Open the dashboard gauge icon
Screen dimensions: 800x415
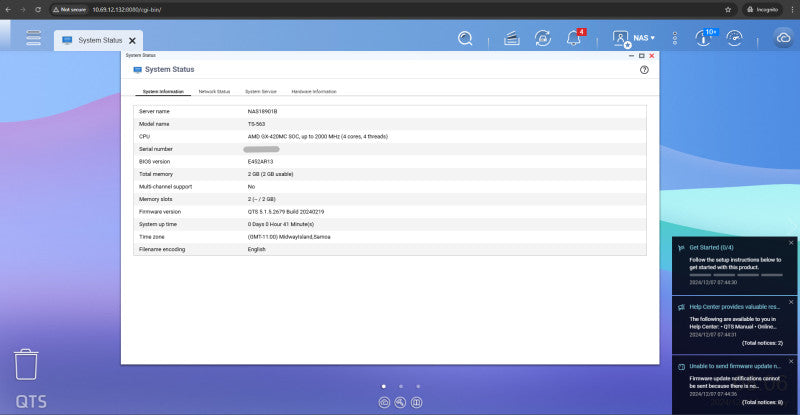[734, 38]
